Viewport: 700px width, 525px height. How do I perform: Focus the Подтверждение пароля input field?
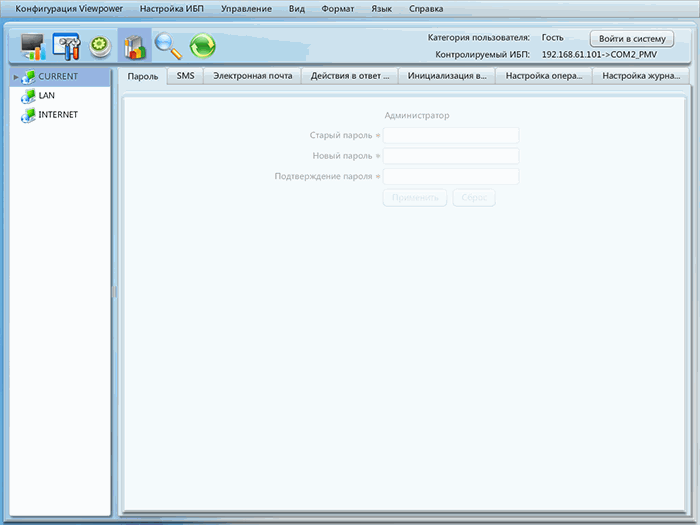tap(451, 176)
